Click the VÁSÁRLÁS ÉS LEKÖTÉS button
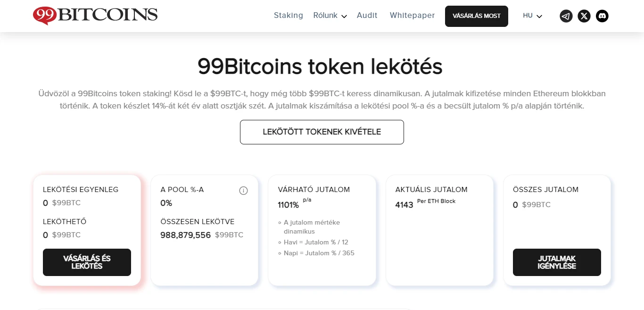Screen dimensions: 644x310 87,262
